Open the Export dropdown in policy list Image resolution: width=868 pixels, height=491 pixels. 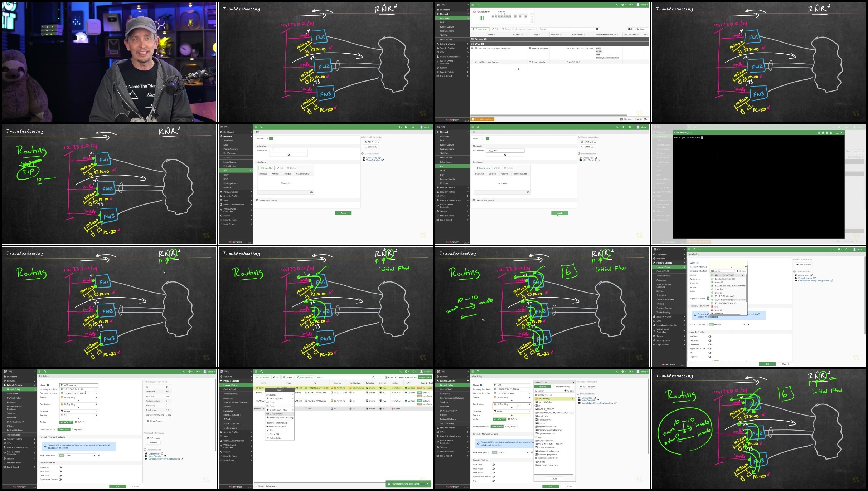coord(391,377)
